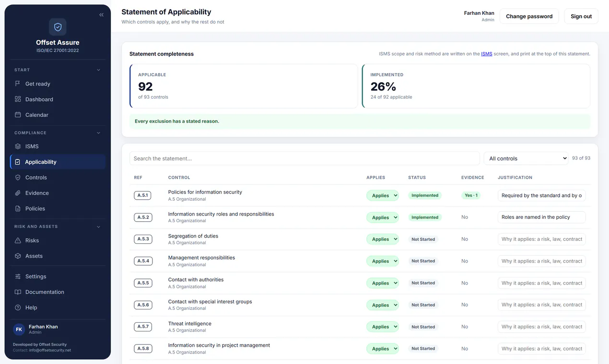The image size is (609, 364).
Task: Click 'Contact with special interest groups' control
Action: coord(210,302)
